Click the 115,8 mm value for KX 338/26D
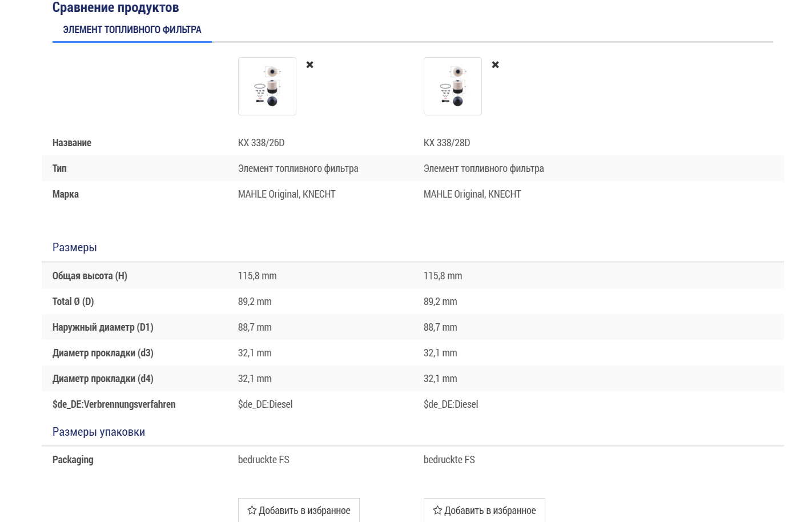The image size is (812, 522). 258,276
